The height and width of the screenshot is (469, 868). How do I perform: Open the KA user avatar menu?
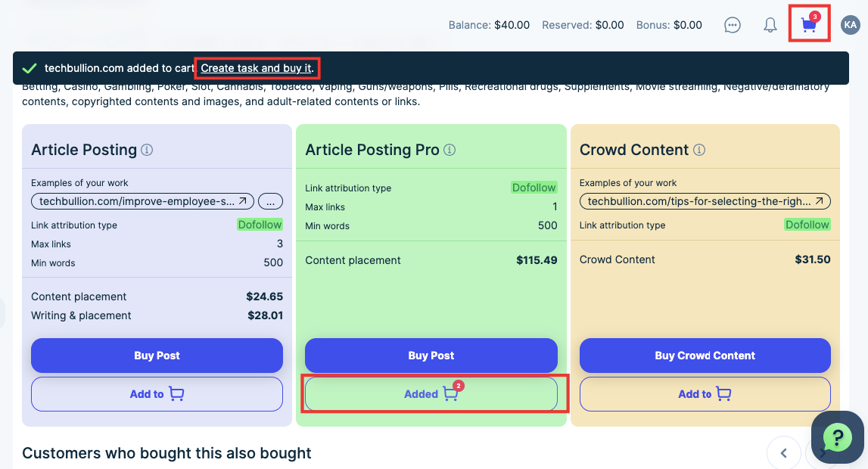[850, 25]
